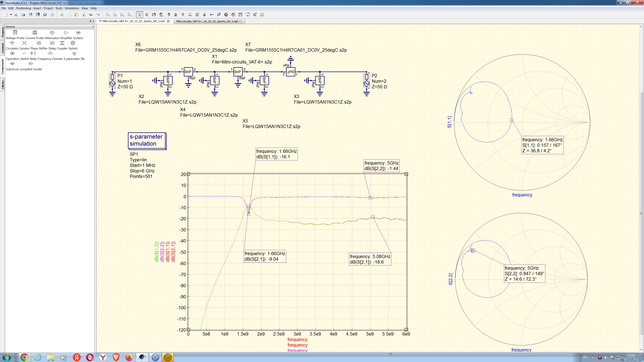Select the Amplifier device icon
This screenshot has width=644, height=362.
(66, 33)
